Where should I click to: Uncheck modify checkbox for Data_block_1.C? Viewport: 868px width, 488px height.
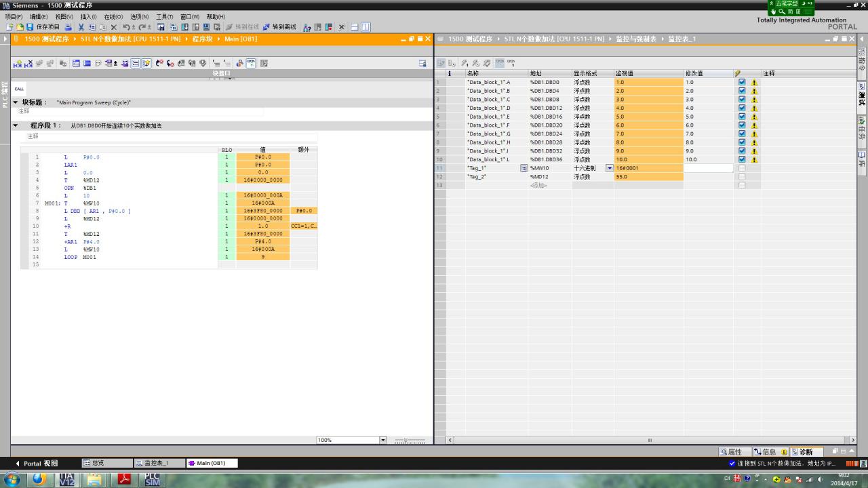pyautogui.click(x=742, y=99)
